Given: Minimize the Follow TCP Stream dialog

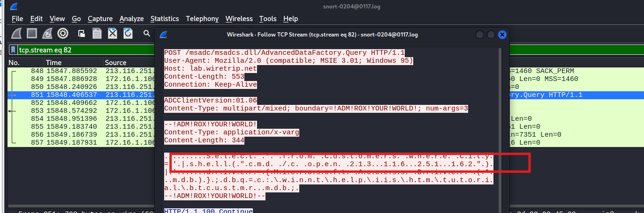Looking at the screenshot, I should click(480, 35).
